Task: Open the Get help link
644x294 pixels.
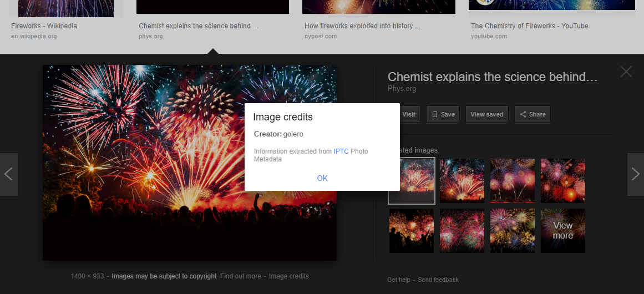Action: [398, 280]
